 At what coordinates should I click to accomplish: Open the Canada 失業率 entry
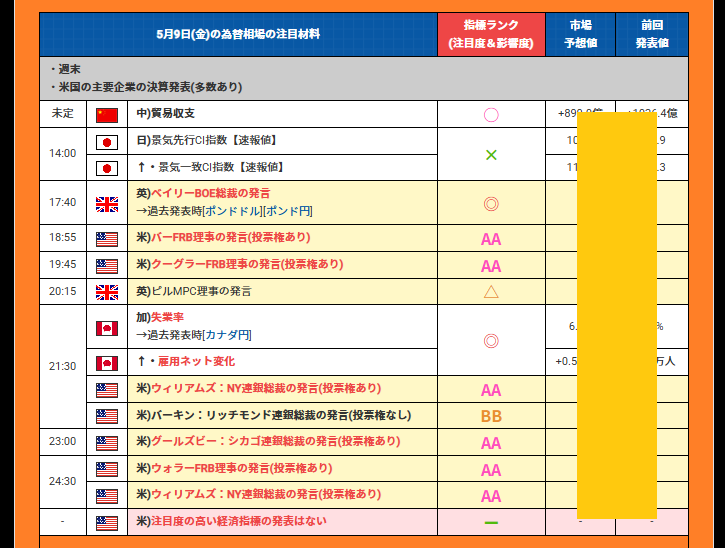[167, 317]
